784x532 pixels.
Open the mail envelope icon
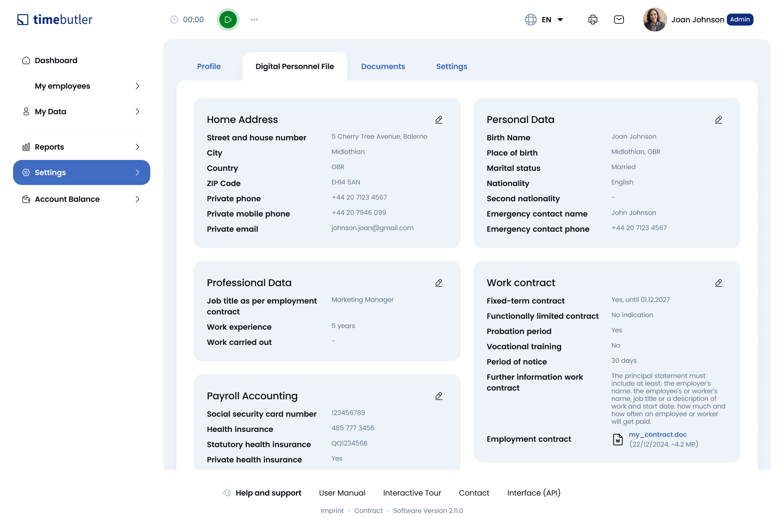click(x=619, y=20)
